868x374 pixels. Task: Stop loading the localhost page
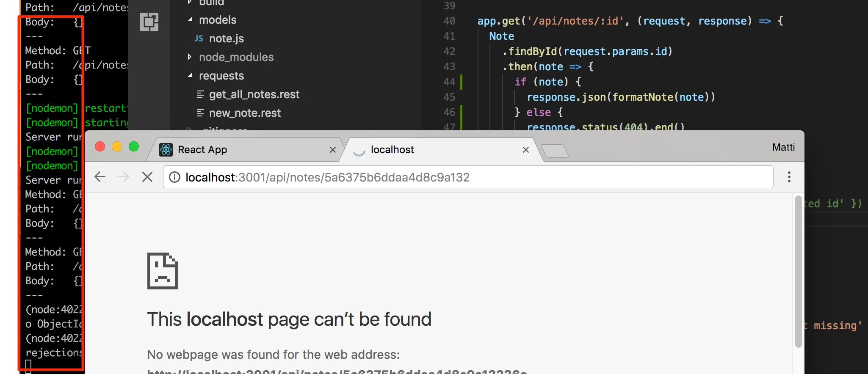[x=147, y=177]
